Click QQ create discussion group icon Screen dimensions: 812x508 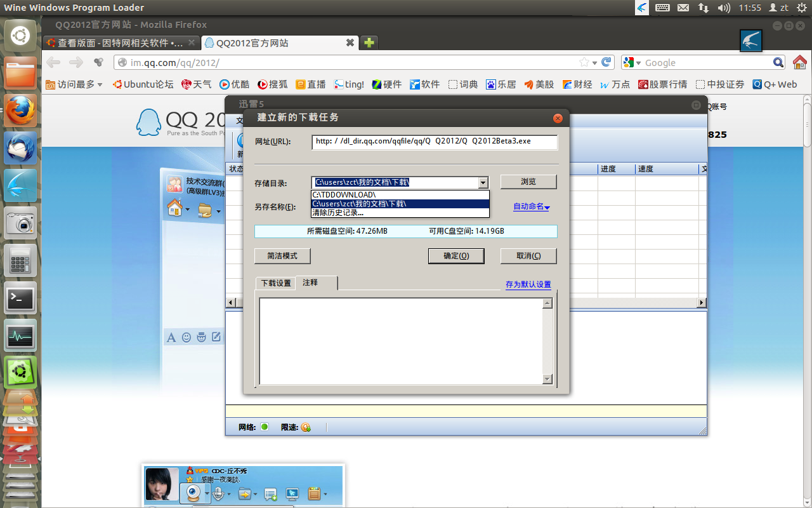(270, 493)
